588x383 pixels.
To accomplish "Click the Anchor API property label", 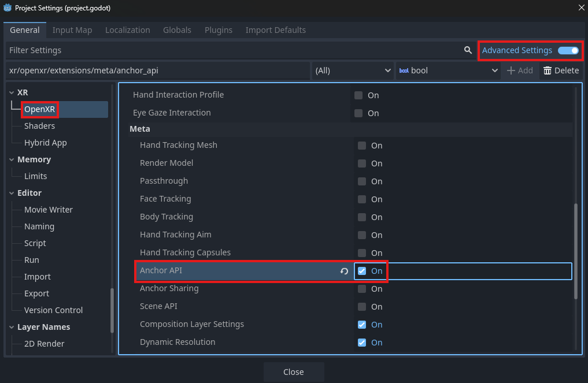I will click(x=161, y=270).
